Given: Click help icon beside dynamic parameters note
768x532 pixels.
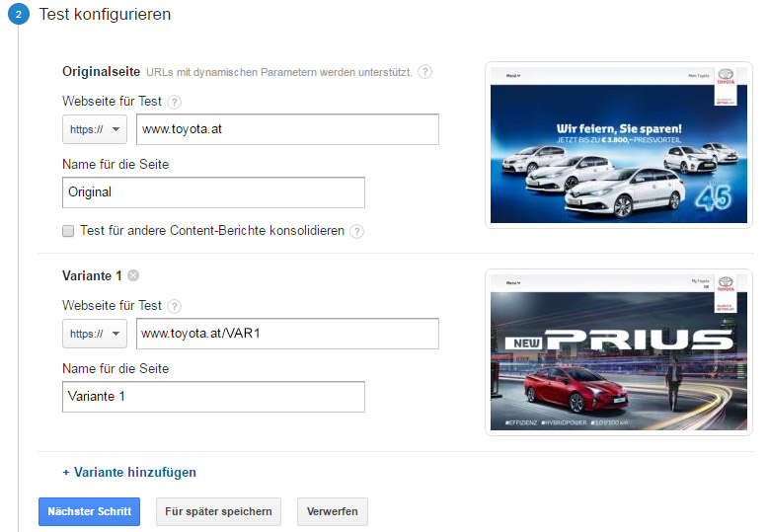Looking at the screenshot, I should click(x=424, y=72).
